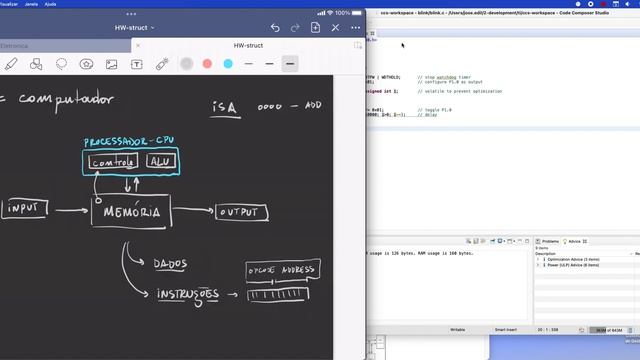Select the thinnest stroke width
Screen dimensions: 640x360
pos(249,64)
